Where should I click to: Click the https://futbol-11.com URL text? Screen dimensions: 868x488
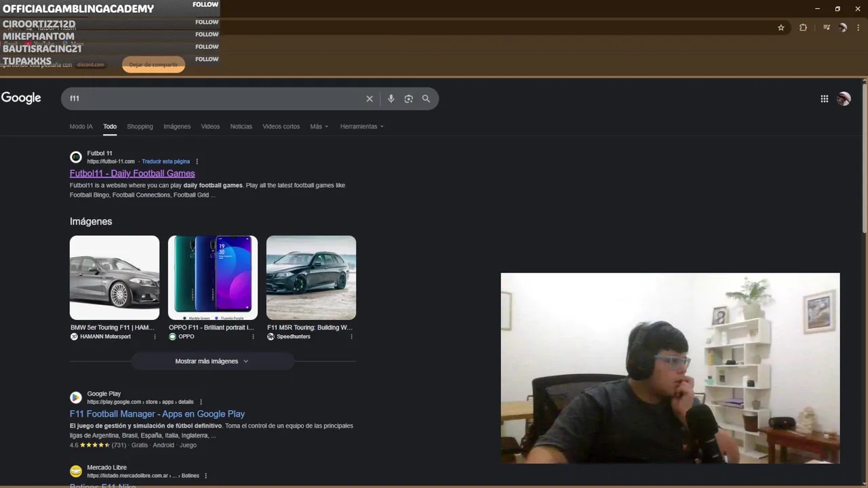pos(111,162)
